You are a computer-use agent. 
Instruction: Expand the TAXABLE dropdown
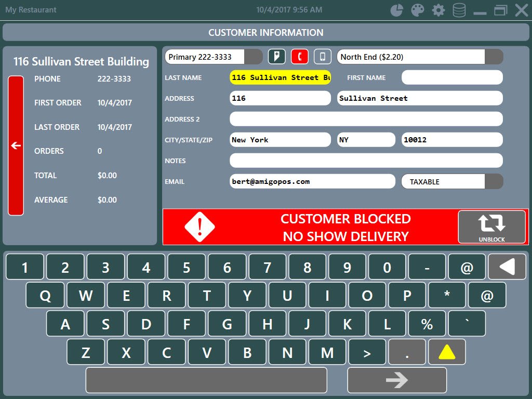coord(494,182)
